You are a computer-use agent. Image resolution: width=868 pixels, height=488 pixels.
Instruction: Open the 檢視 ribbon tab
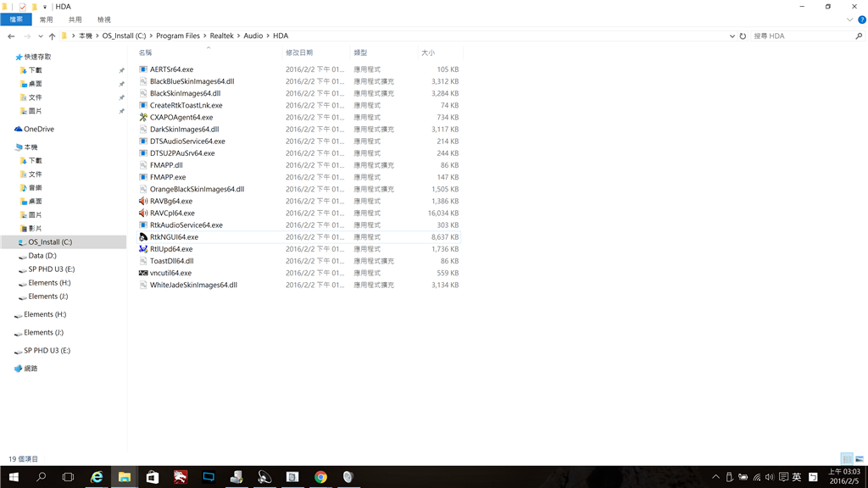(x=104, y=20)
